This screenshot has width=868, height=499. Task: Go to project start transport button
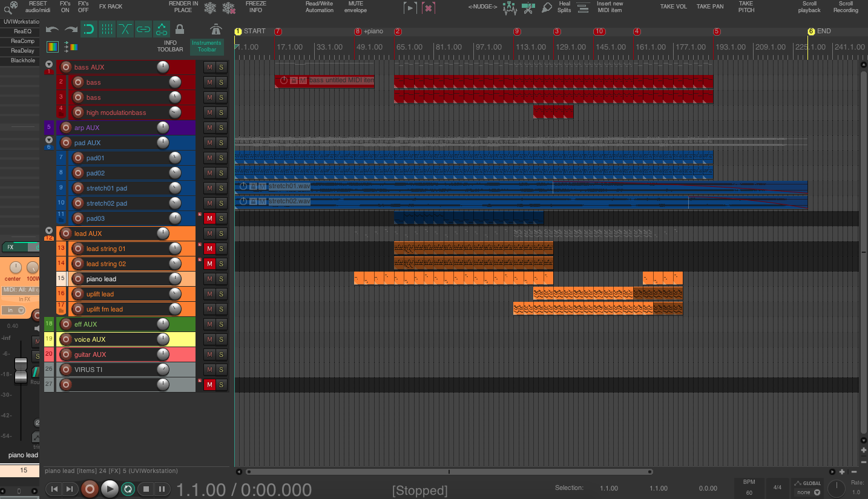(54, 489)
